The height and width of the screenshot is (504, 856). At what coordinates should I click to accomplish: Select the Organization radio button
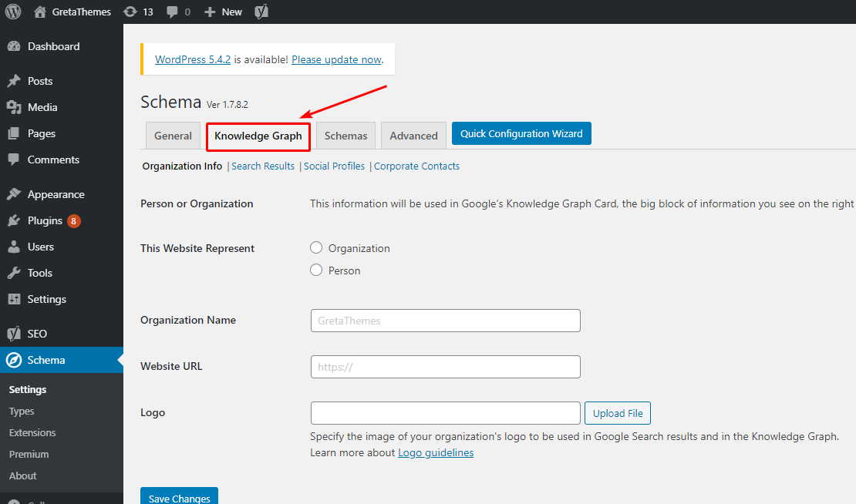pos(316,247)
